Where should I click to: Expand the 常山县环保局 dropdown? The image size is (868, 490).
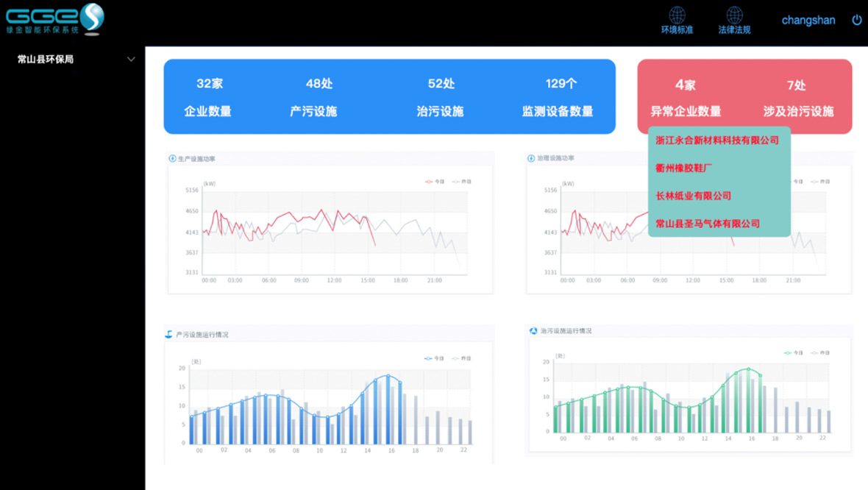click(131, 59)
